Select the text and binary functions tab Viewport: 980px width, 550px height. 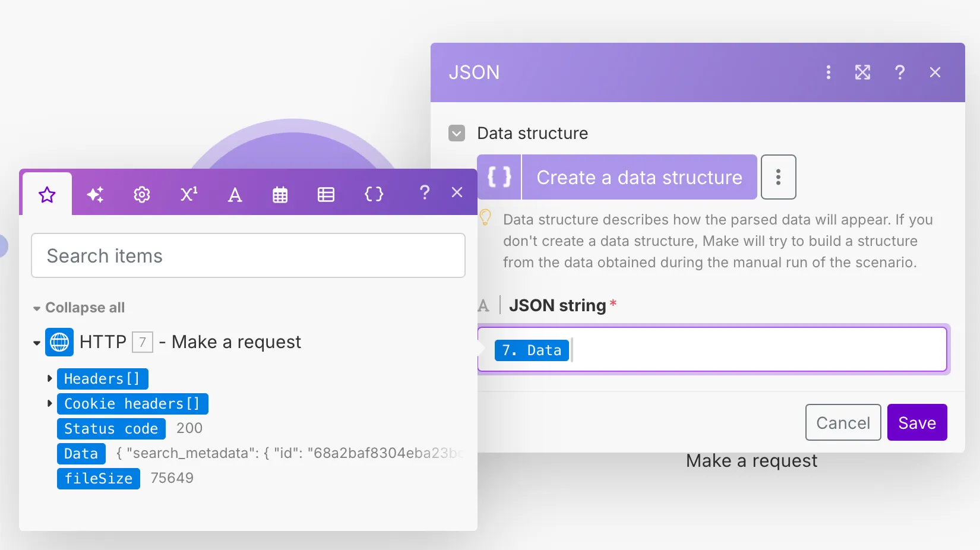[x=235, y=194]
